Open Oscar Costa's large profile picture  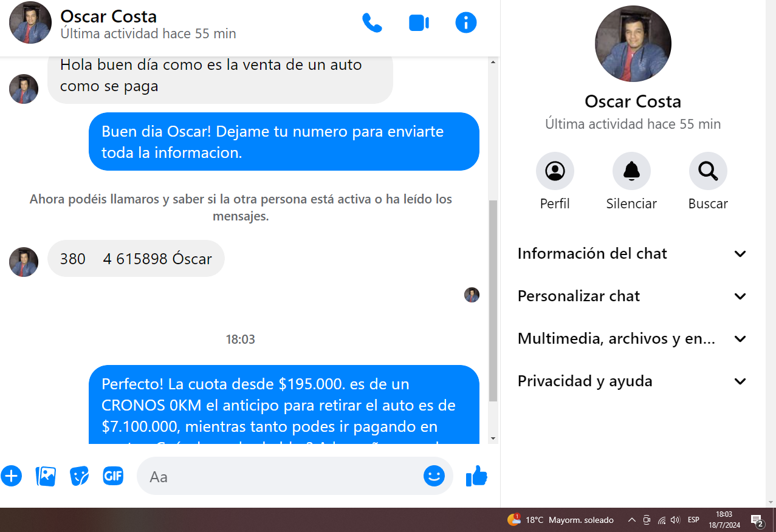(x=633, y=44)
